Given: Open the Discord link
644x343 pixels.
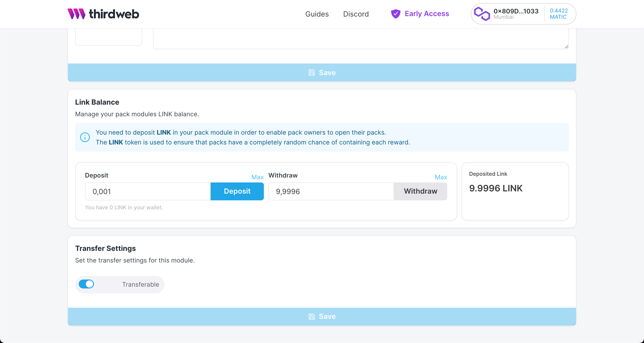Looking at the screenshot, I should (x=356, y=14).
